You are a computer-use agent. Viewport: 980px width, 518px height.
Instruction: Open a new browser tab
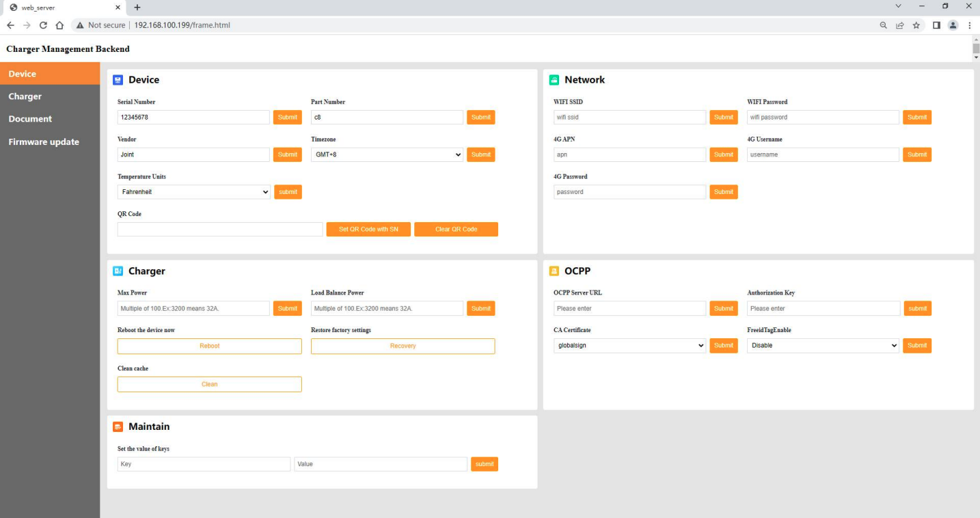[x=137, y=8]
